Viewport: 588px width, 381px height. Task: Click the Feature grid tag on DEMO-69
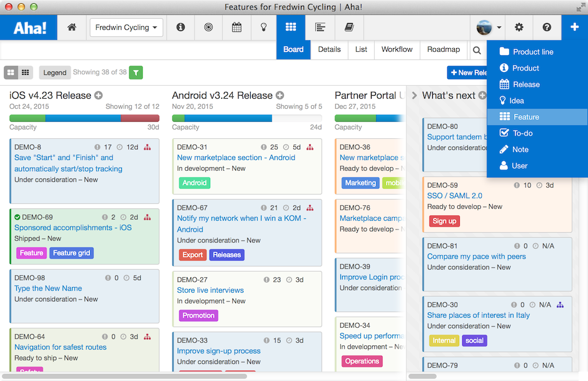click(x=71, y=253)
